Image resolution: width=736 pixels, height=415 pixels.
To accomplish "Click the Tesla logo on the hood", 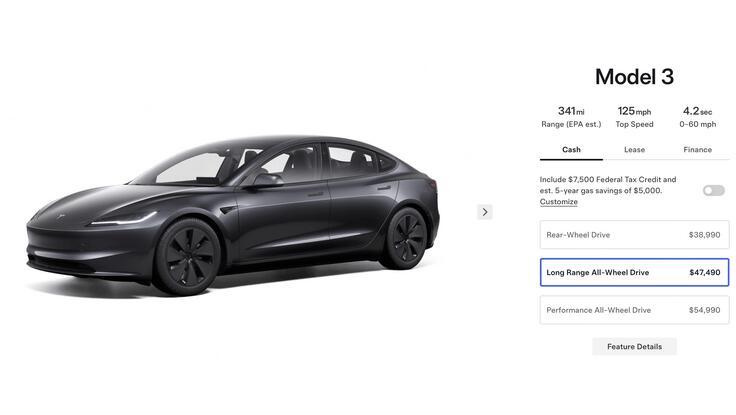I will [x=60, y=216].
